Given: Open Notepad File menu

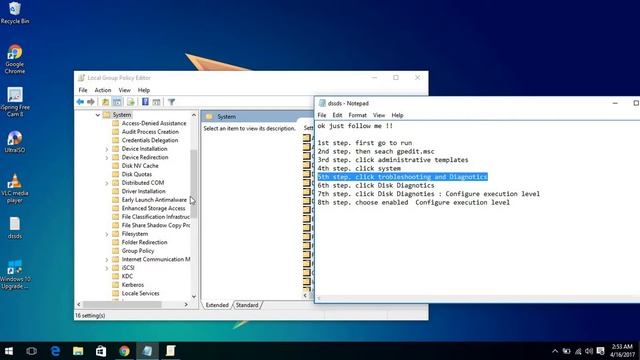Looking at the screenshot, I should (x=322, y=115).
